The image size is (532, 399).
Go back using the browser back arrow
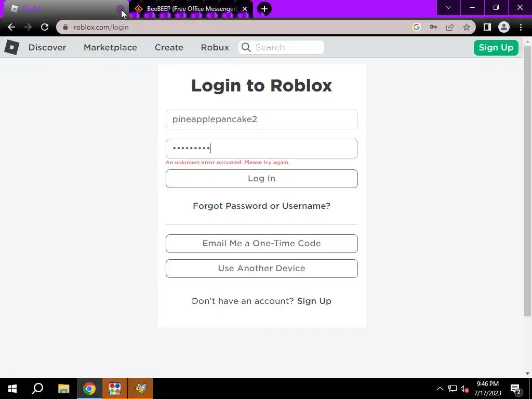(x=11, y=27)
